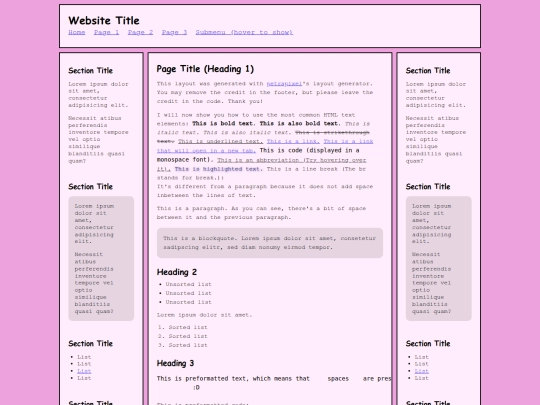
Task: Go to Page 1 in the navigation
Action: [106, 32]
